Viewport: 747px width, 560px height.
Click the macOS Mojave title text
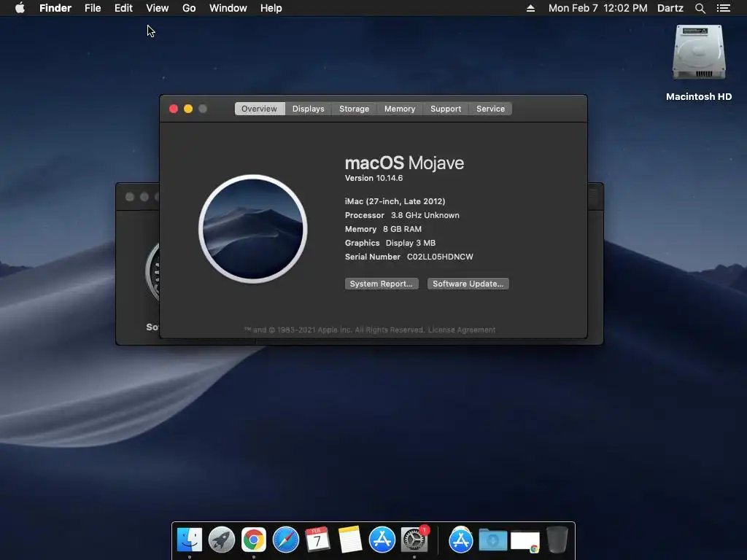404,163
